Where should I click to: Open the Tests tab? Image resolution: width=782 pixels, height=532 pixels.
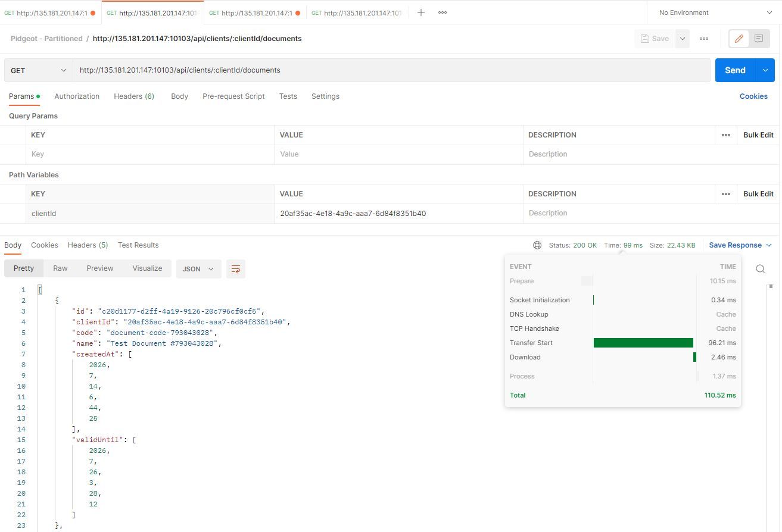(x=288, y=96)
